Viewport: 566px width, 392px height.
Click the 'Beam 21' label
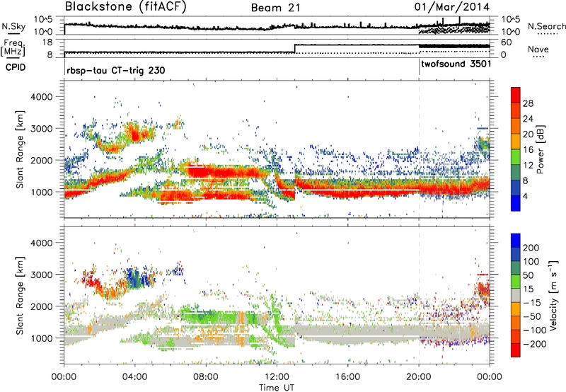click(x=276, y=8)
